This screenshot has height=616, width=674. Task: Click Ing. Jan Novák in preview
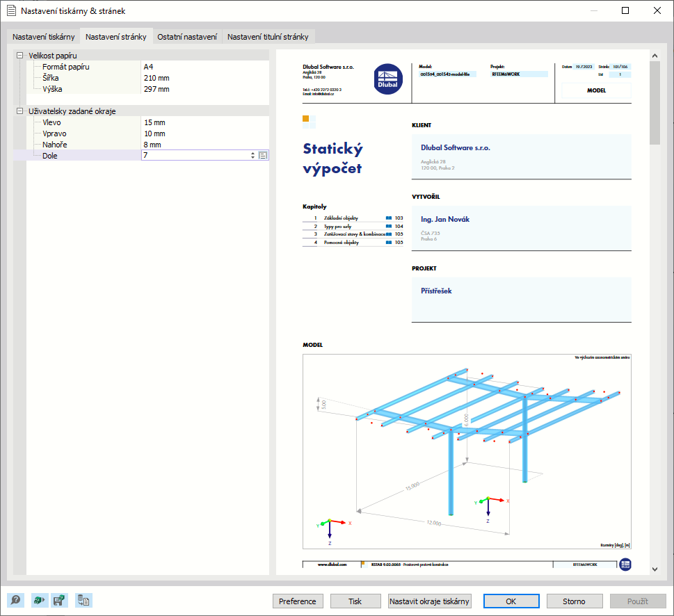(445, 219)
